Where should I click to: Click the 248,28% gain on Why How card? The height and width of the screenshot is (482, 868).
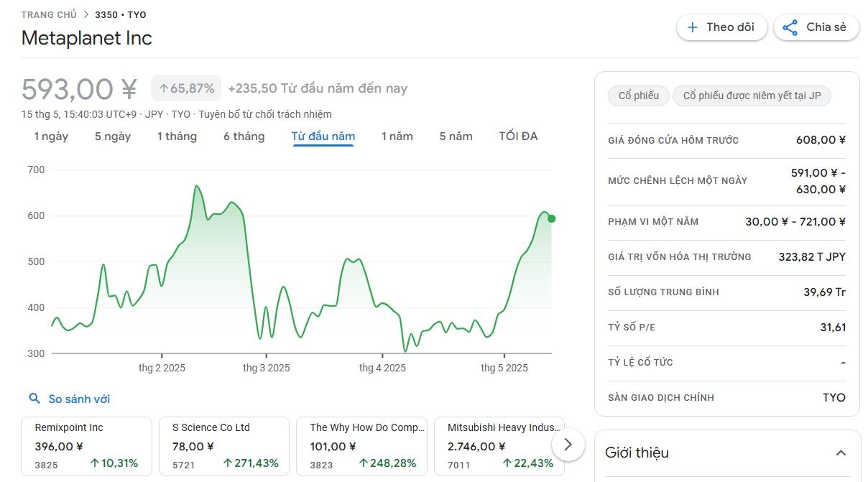(388, 463)
